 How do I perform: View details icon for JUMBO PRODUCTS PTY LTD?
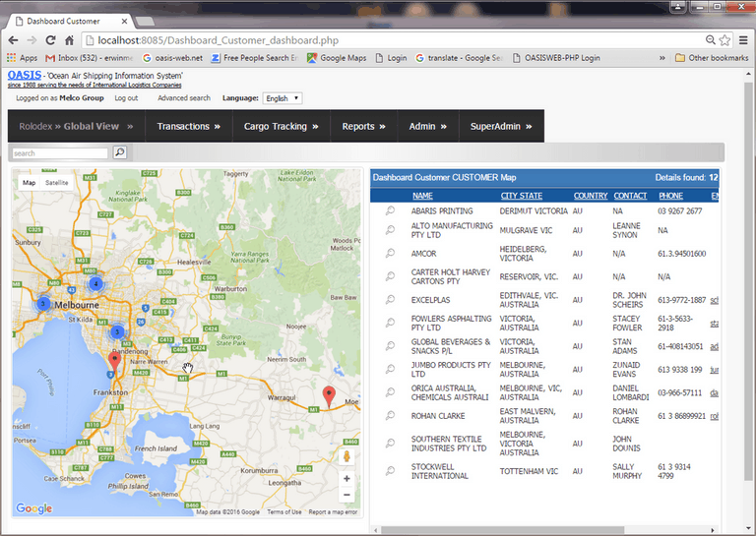(x=390, y=369)
